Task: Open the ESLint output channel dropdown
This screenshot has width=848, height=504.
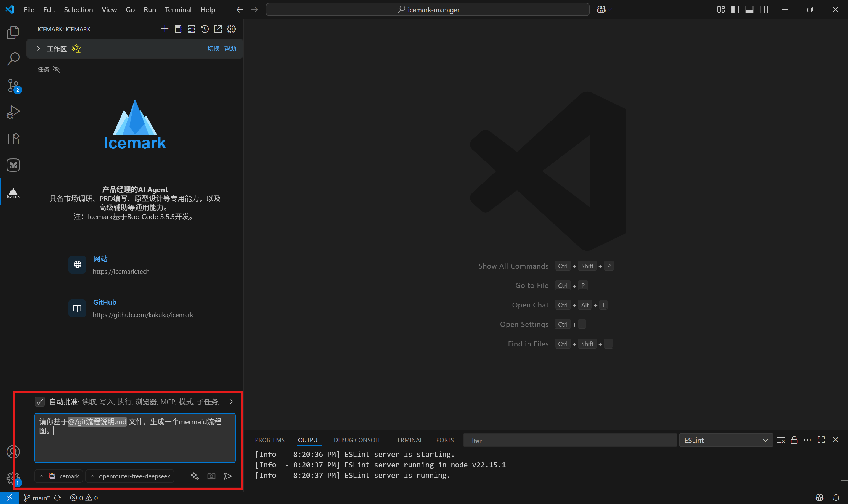Action: tap(726, 440)
